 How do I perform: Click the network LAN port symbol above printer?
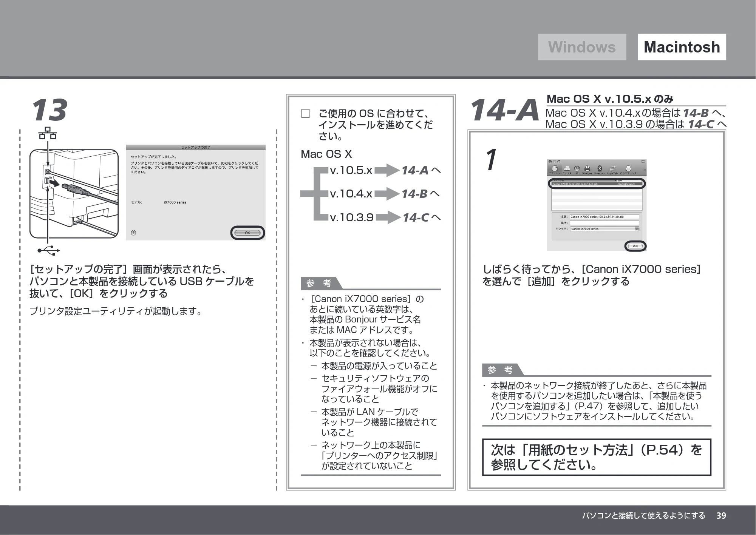[x=48, y=133]
